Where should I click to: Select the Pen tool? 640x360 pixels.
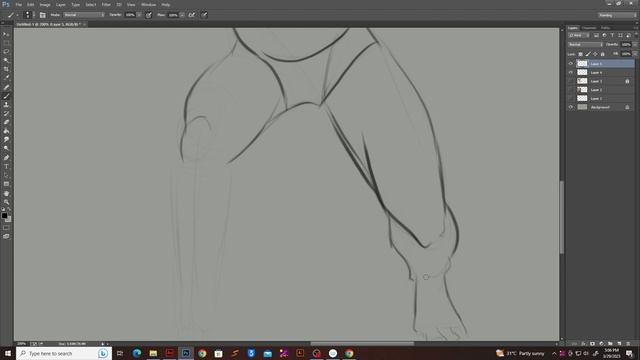click(6, 158)
